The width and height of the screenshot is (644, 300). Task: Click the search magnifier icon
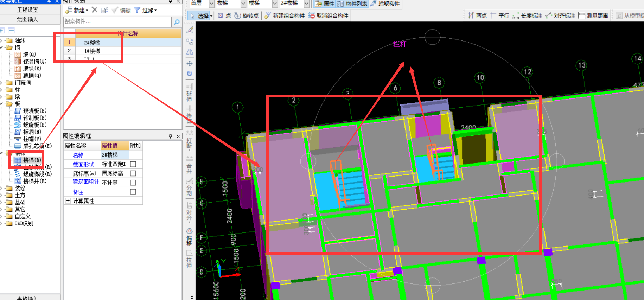pyautogui.click(x=177, y=22)
